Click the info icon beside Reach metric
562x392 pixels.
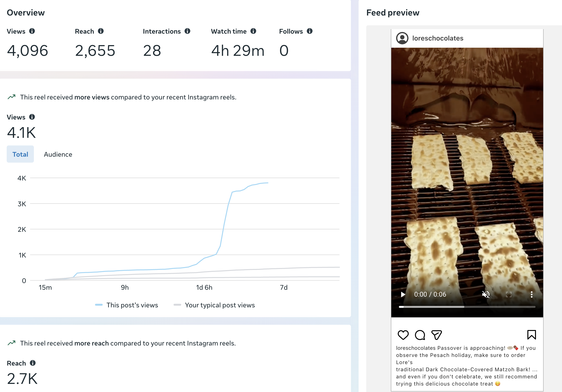point(101,31)
